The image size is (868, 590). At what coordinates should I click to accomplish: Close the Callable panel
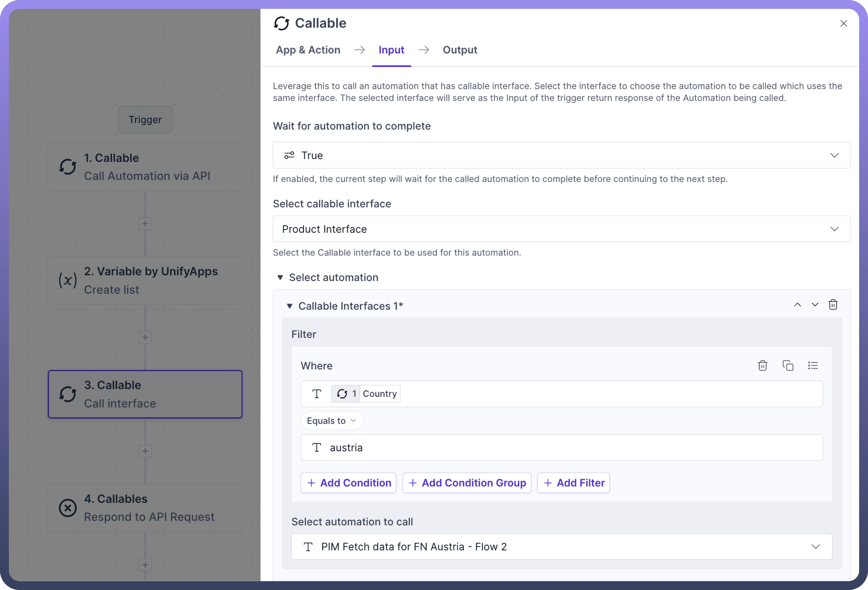843,23
